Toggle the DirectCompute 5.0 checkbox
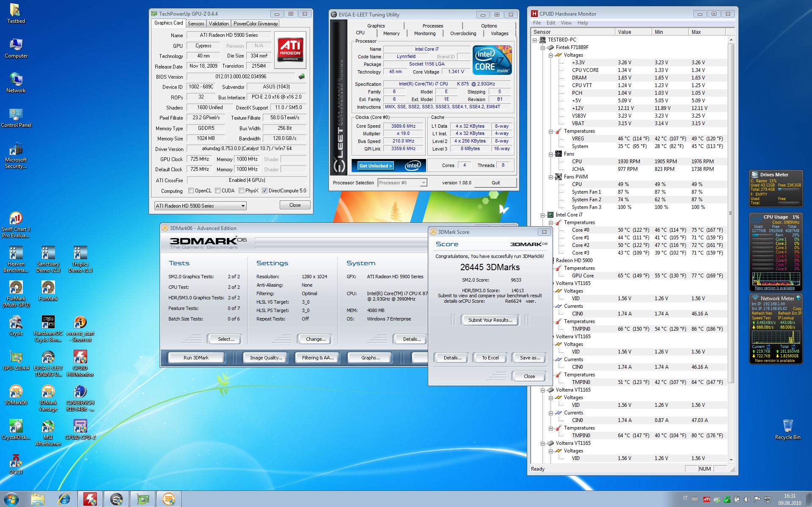This screenshot has width=812, height=507. click(x=264, y=191)
